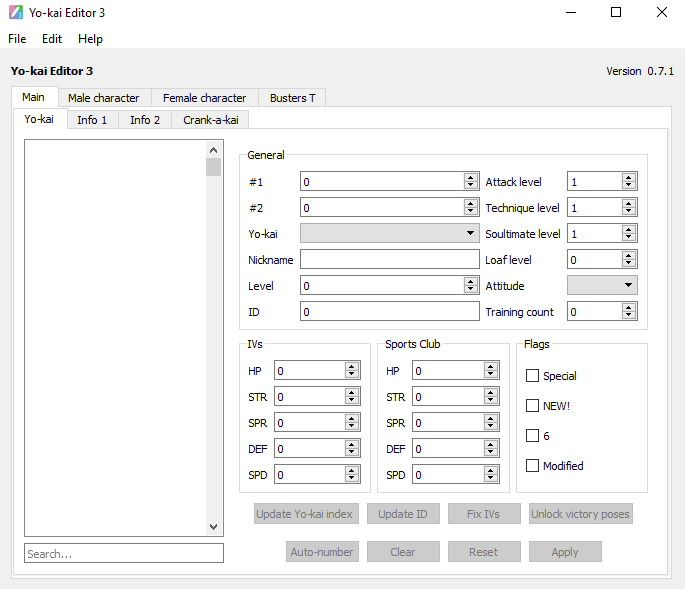Open the Info 2 sub-tab
The width and height of the screenshot is (685, 589).
(x=145, y=120)
